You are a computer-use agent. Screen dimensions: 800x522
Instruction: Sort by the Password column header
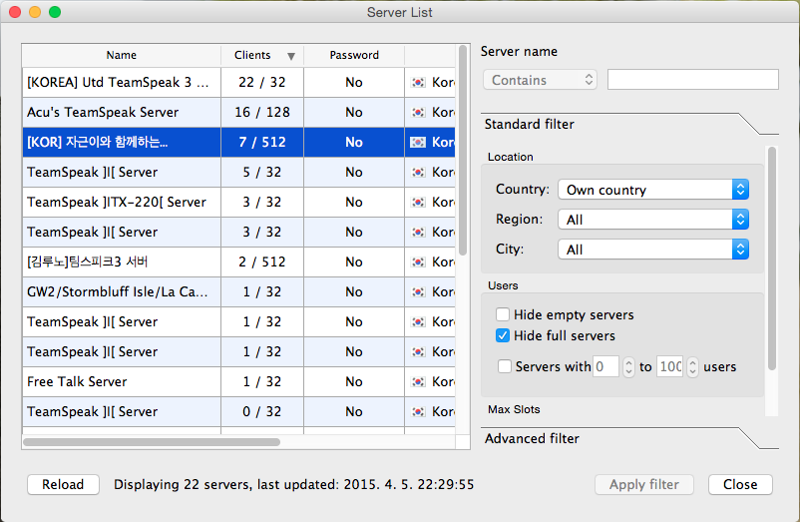354,55
